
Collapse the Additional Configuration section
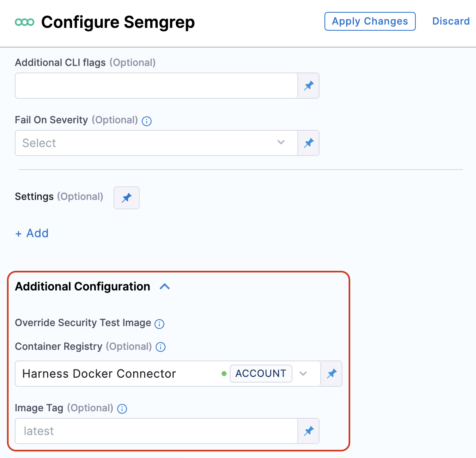click(x=165, y=287)
